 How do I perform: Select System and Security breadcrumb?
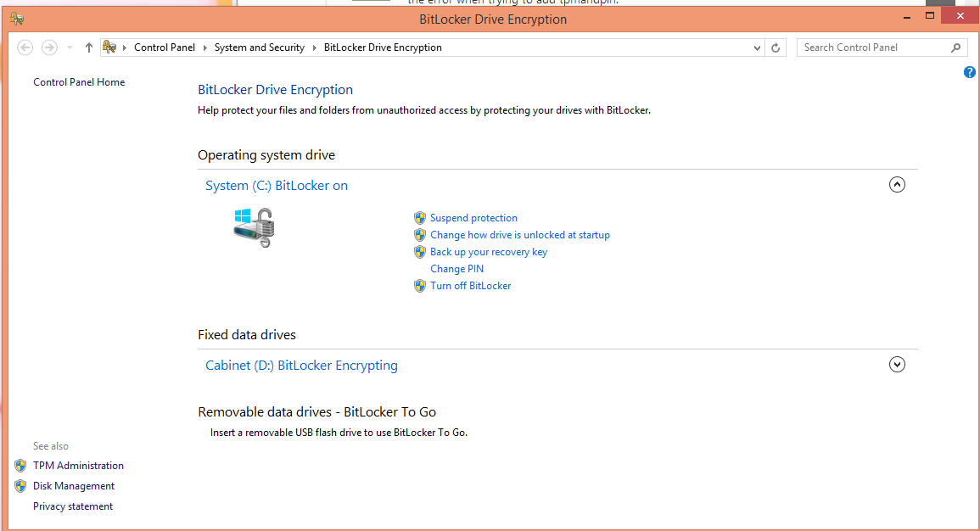tap(259, 48)
